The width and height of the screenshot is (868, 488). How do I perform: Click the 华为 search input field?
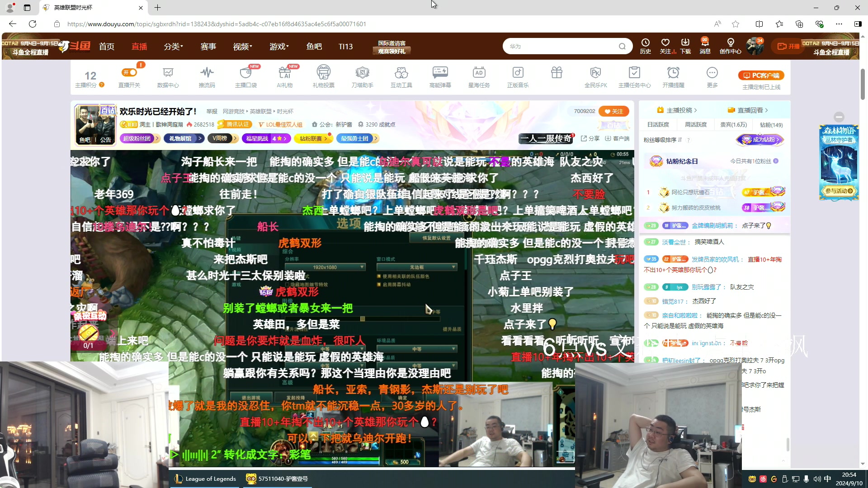click(x=561, y=46)
